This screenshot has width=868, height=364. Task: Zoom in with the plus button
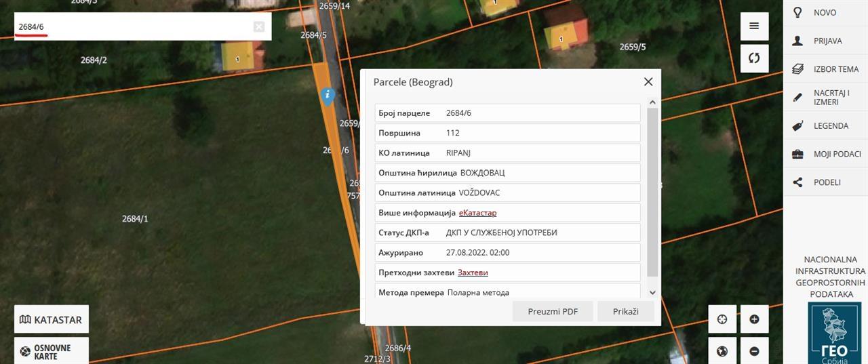point(754,319)
